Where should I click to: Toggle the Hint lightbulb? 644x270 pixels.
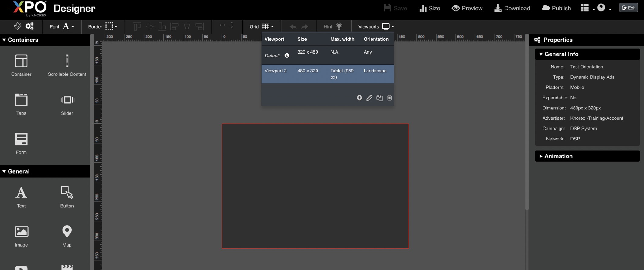[339, 26]
